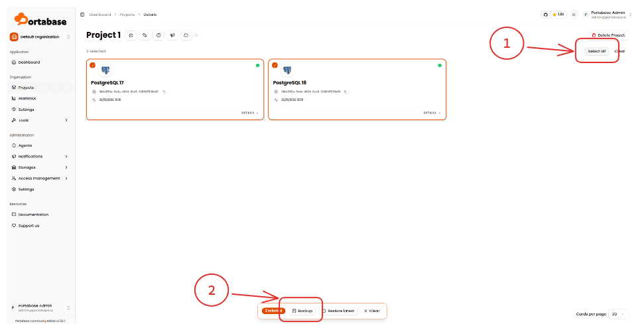644x330 pixels.
Task: Open DETAILS link on PostgreSQL 18 card
Action: tap(432, 113)
